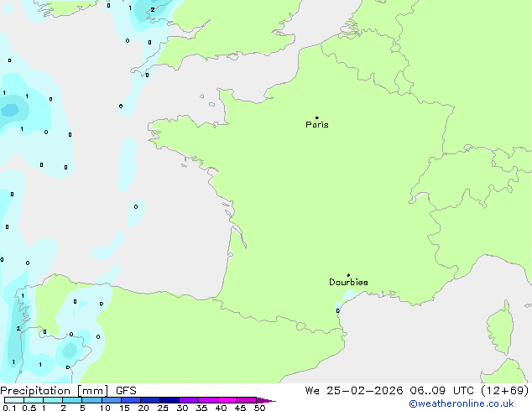Click the legend value 0.5
The height and width of the screenshot is (411, 532).
pos(29,408)
